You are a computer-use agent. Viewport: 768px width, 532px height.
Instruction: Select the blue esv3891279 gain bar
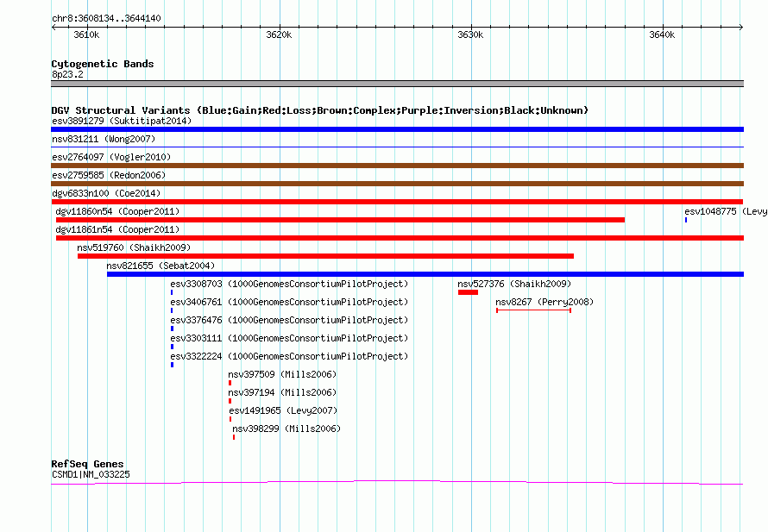[x=397, y=129]
